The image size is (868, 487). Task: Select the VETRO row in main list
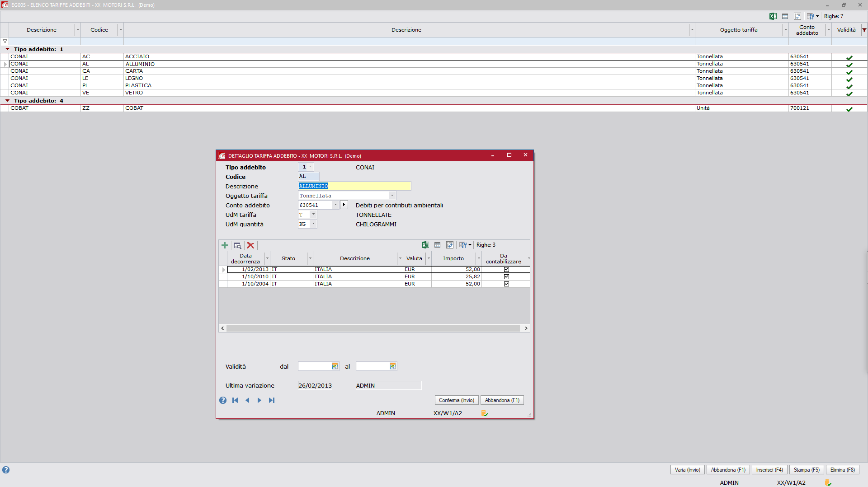(x=434, y=93)
